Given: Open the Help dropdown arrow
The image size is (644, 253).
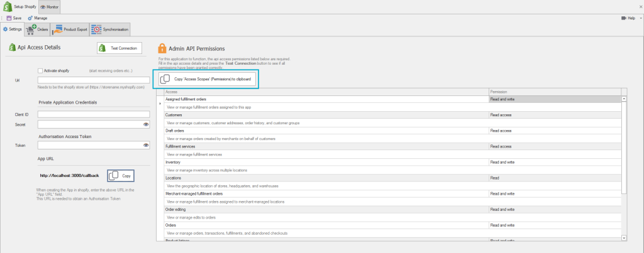Looking at the screenshot, I should point(641,18).
